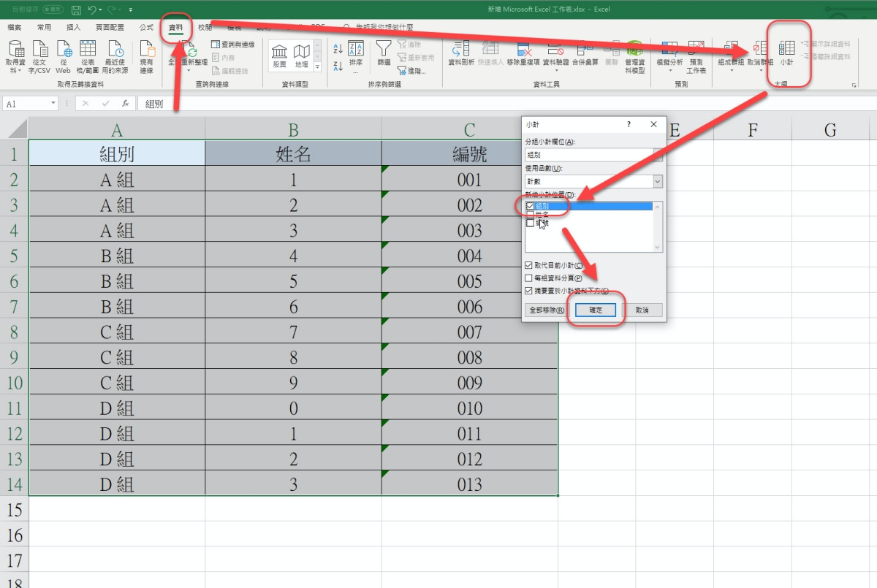877x588 pixels.
Task: Enable 每組資料分頁 checkbox
Action: coord(529,278)
